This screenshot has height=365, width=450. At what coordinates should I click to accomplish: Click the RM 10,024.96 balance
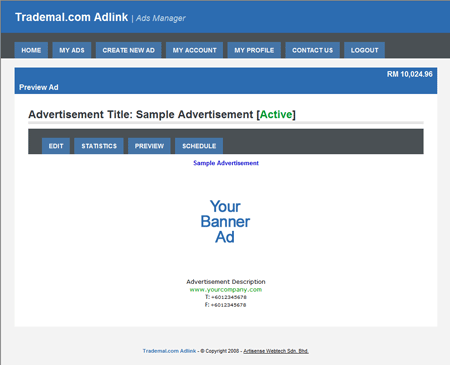pyautogui.click(x=410, y=74)
